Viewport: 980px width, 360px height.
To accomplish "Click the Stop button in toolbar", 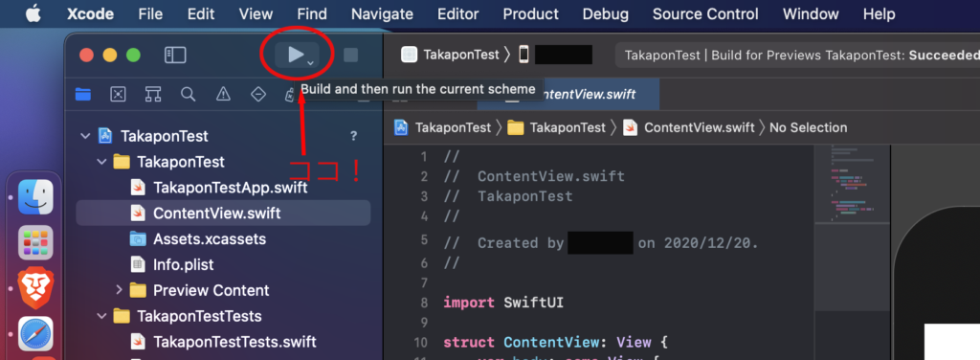I will pyautogui.click(x=350, y=55).
